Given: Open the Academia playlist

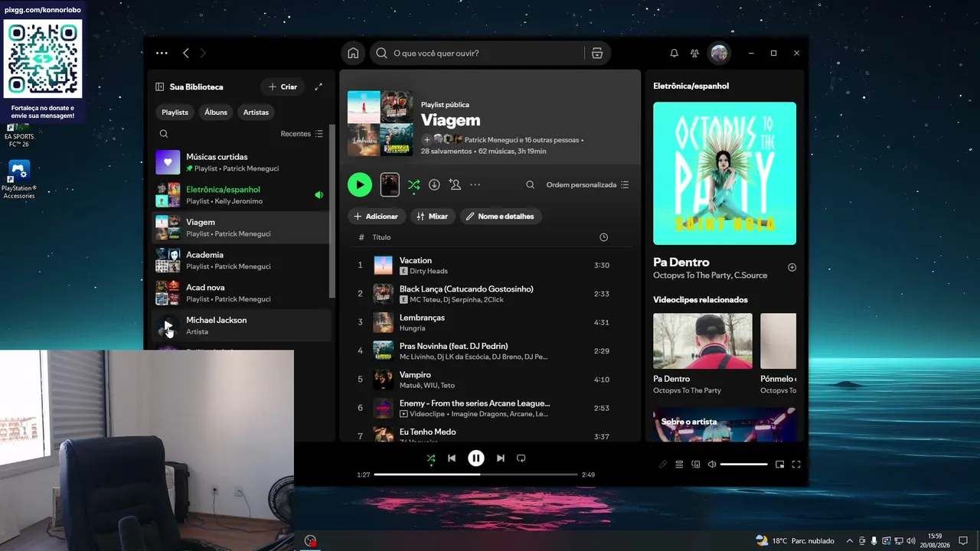Looking at the screenshot, I should (240, 260).
